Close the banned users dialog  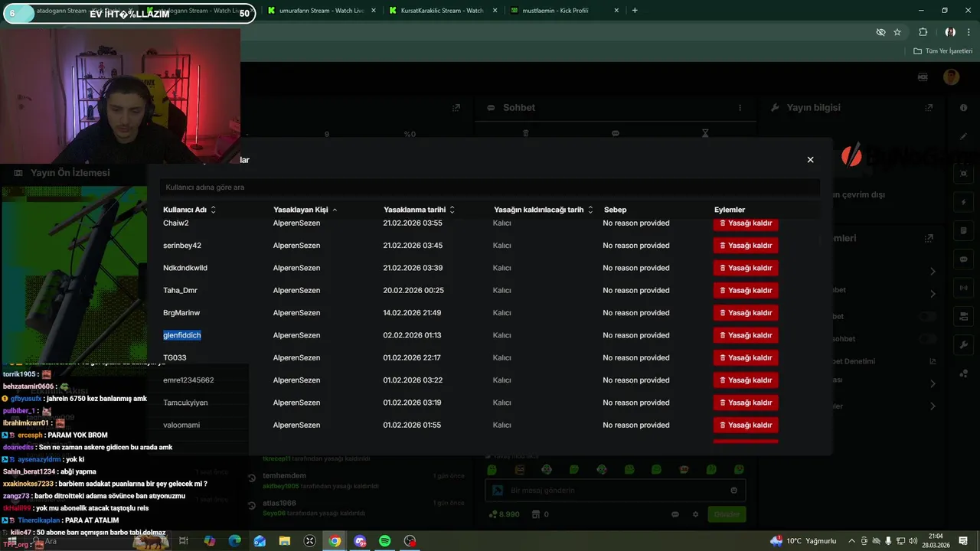click(810, 160)
